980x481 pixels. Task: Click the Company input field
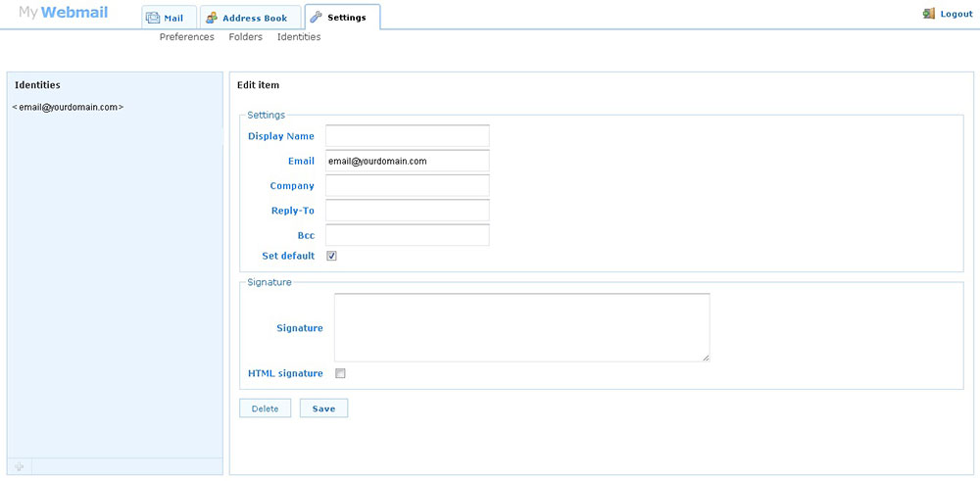pyautogui.click(x=407, y=186)
